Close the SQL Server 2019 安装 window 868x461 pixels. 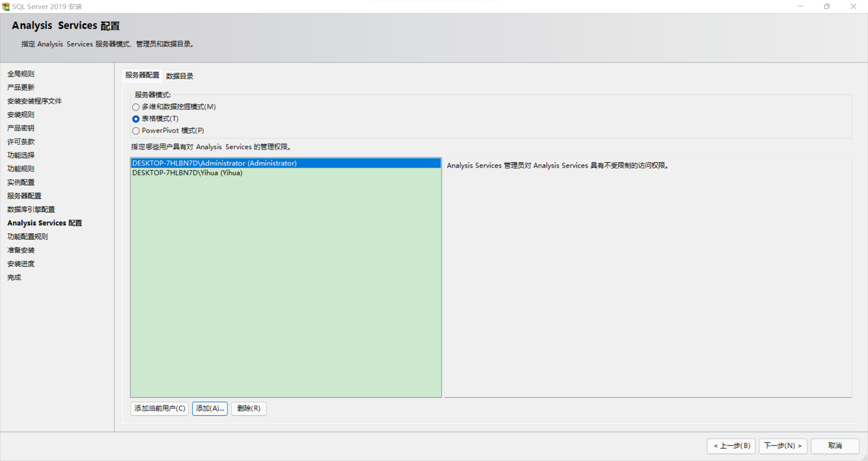(854, 6)
